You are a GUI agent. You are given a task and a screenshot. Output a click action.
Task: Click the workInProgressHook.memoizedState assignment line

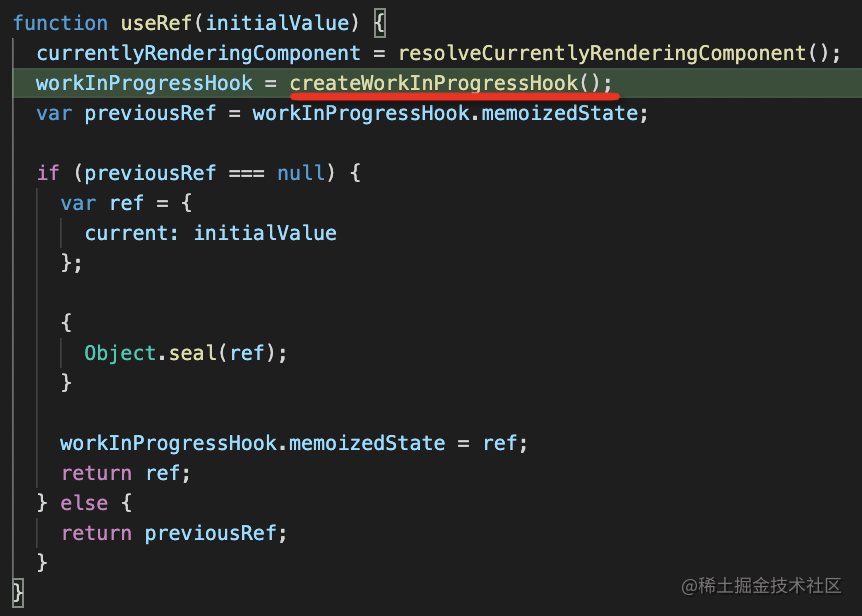(x=294, y=443)
